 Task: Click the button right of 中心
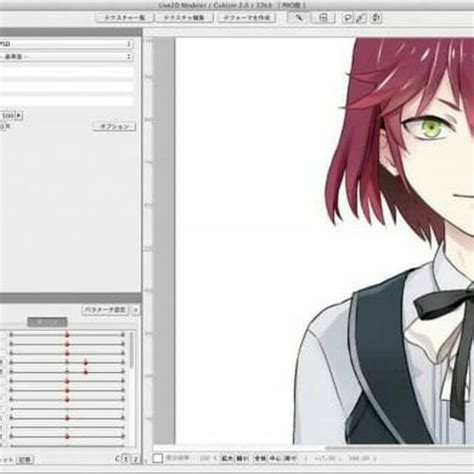tap(291, 459)
